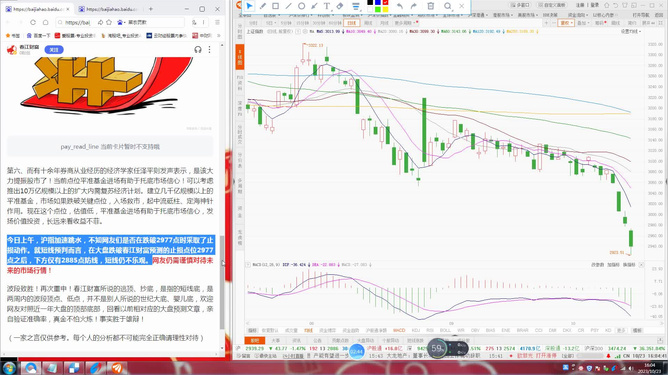The width and height of the screenshot is (668, 375).
Task: Choose the green color swatch
Action: click(377, 9)
